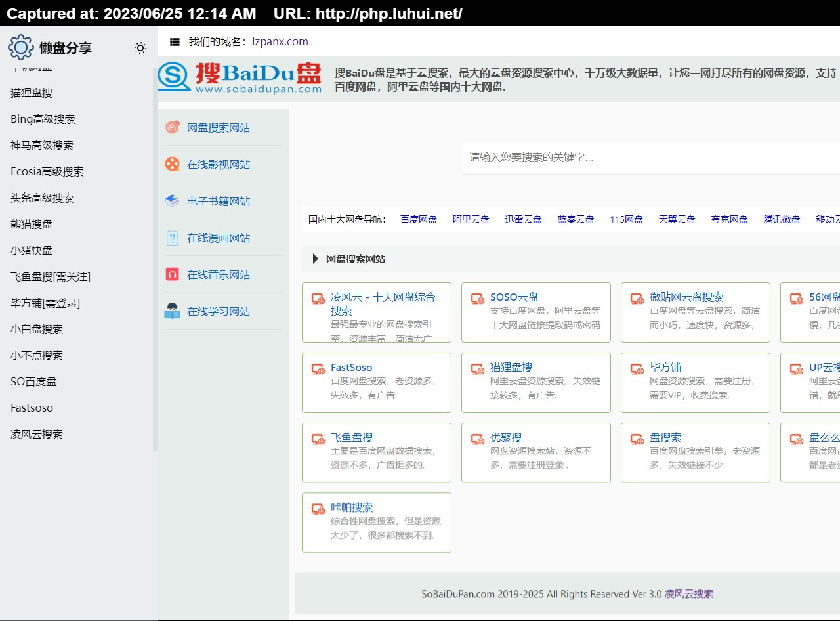Open the FastSoso card title link

click(352, 368)
